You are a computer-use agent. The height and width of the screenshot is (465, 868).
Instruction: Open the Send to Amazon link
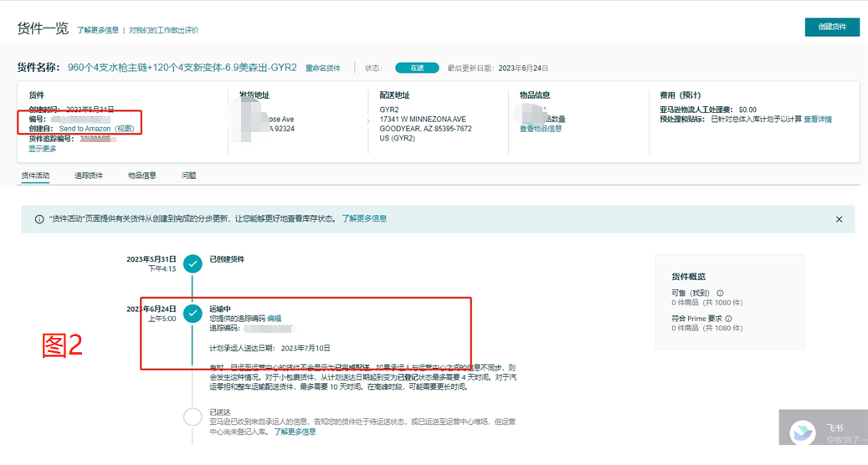tap(85, 129)
